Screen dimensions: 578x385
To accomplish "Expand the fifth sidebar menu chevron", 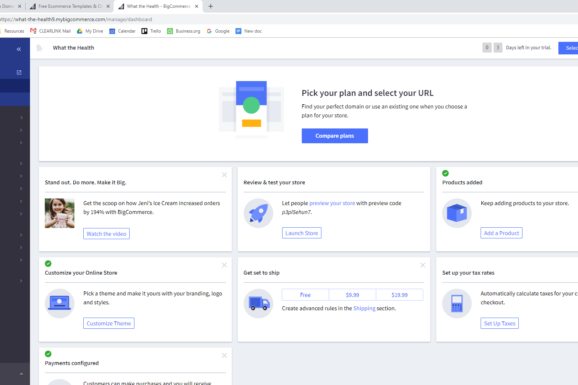I will coord(21,176).
